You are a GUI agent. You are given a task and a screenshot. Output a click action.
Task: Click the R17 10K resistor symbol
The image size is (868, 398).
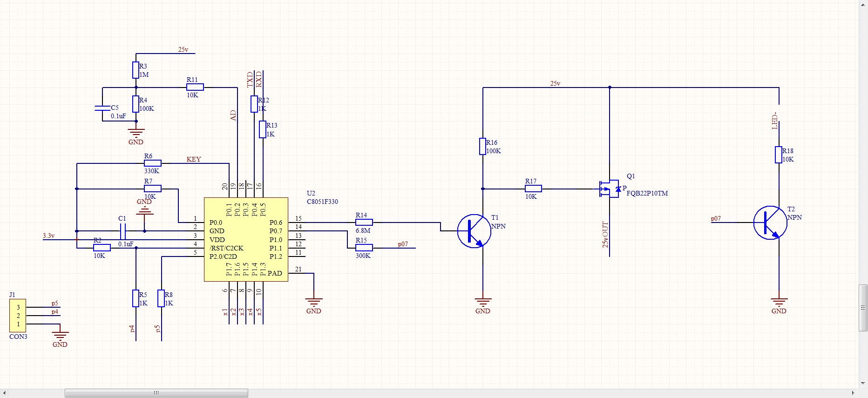point(533,189)
